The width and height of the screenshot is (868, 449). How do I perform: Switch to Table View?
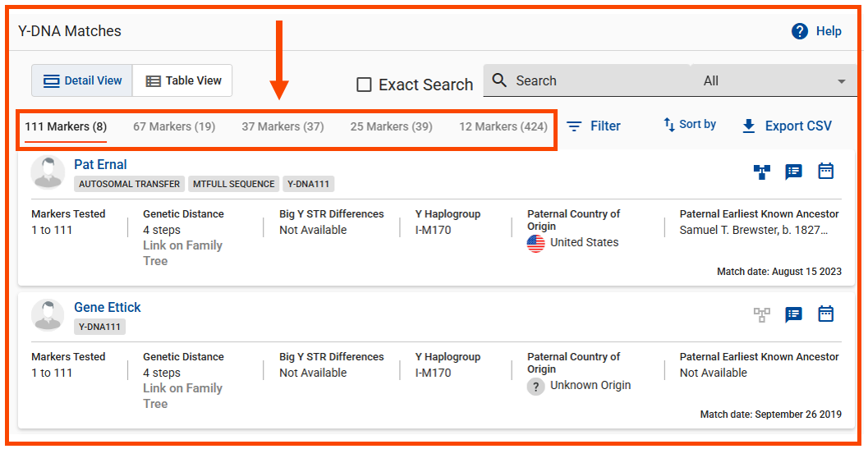[x=183, y=80]
